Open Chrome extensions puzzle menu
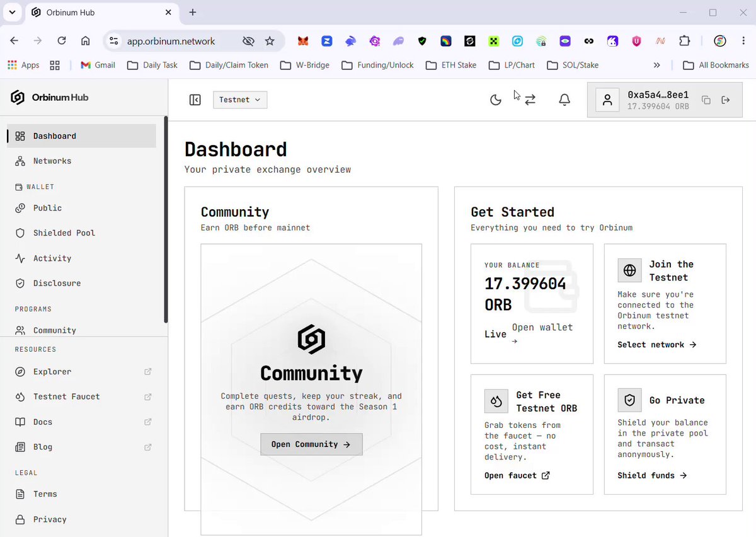The image size is (756, 537). [685, 41]
